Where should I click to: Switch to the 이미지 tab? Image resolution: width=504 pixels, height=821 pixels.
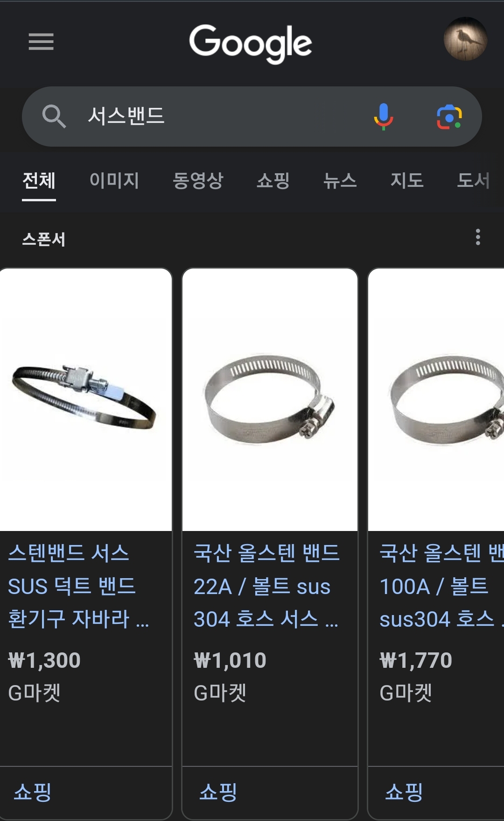coord(114,180)
